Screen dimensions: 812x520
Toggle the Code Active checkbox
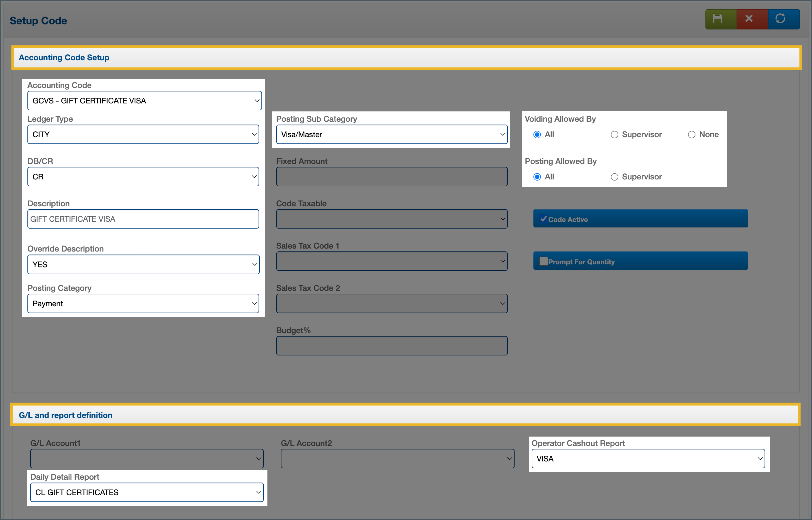[543, 219]
